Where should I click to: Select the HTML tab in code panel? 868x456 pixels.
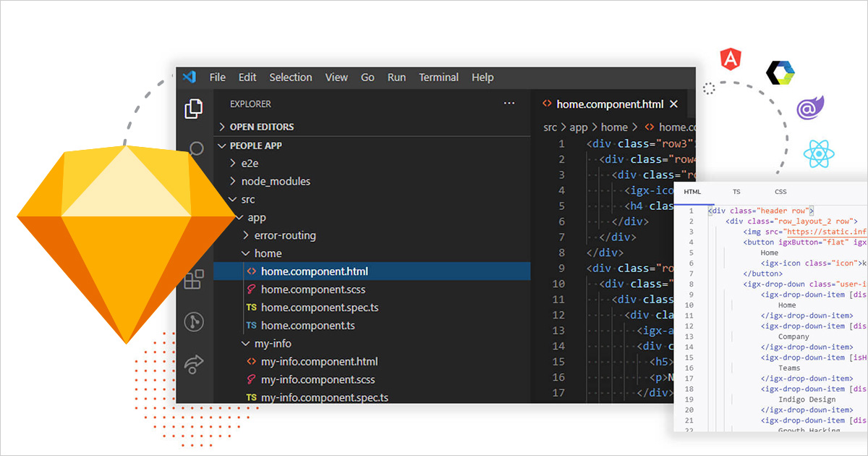click(693, 192)
